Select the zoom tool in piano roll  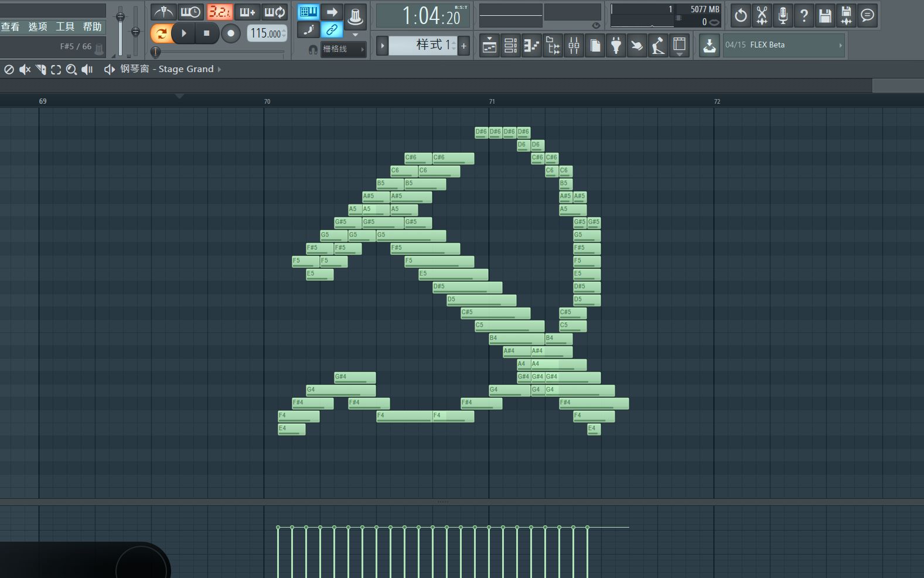click(x=71, y=69)
